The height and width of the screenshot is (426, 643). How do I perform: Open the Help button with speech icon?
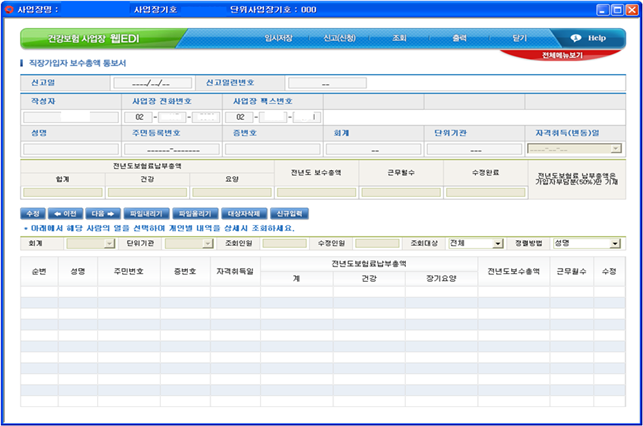(588, 38)
